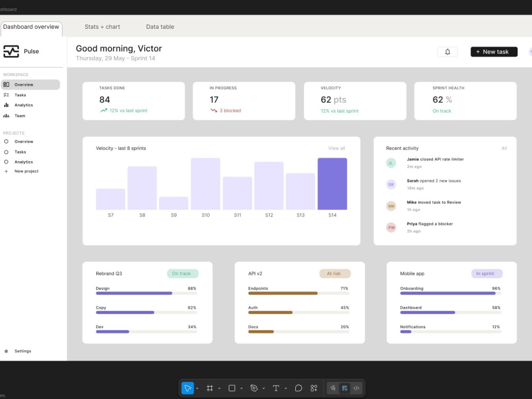The height and width of the screenshot is (399, 532).
Task: Open Text tool options dropdown arrow
Action: [x=286, y=388]
